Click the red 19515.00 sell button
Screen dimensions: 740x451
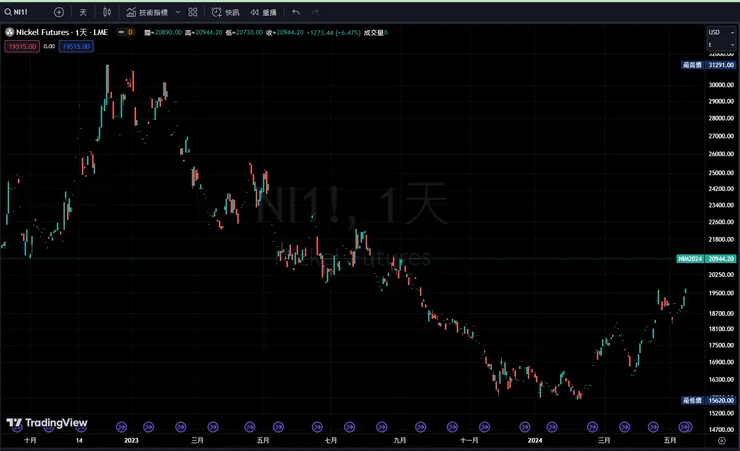pyautogui.click(x=22, y=46)
